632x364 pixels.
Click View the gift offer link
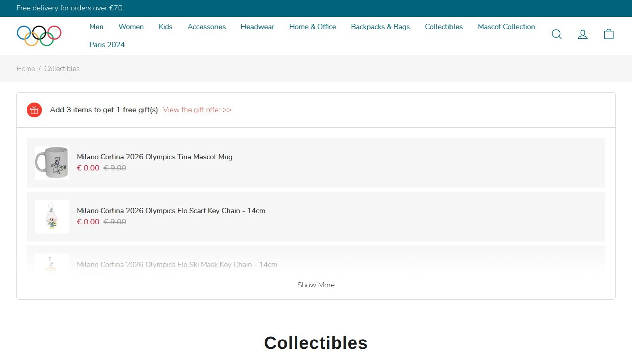tap(197, 110)
